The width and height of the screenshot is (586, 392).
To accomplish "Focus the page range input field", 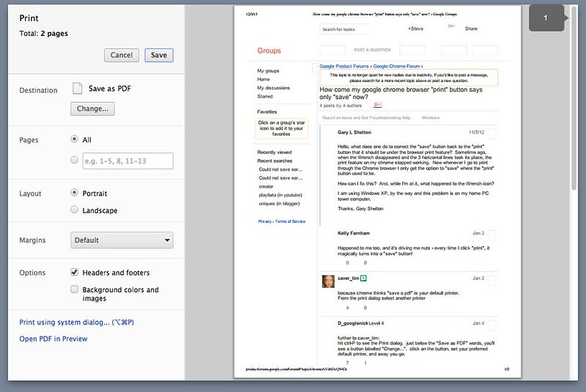I will tap(127, 161).
